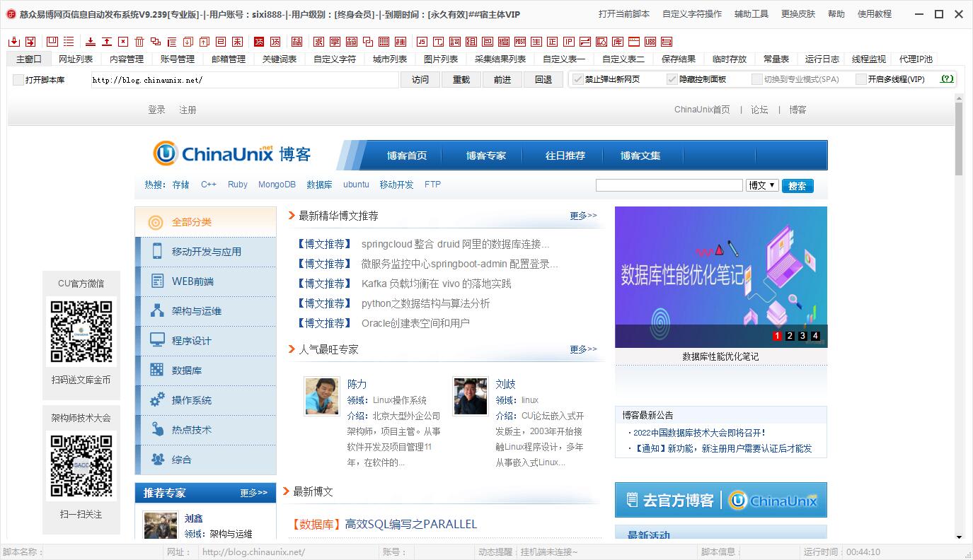Toggle the 打开脚本库 checkbox
Viewport: 973px width, 560px height.
(18, 80)
